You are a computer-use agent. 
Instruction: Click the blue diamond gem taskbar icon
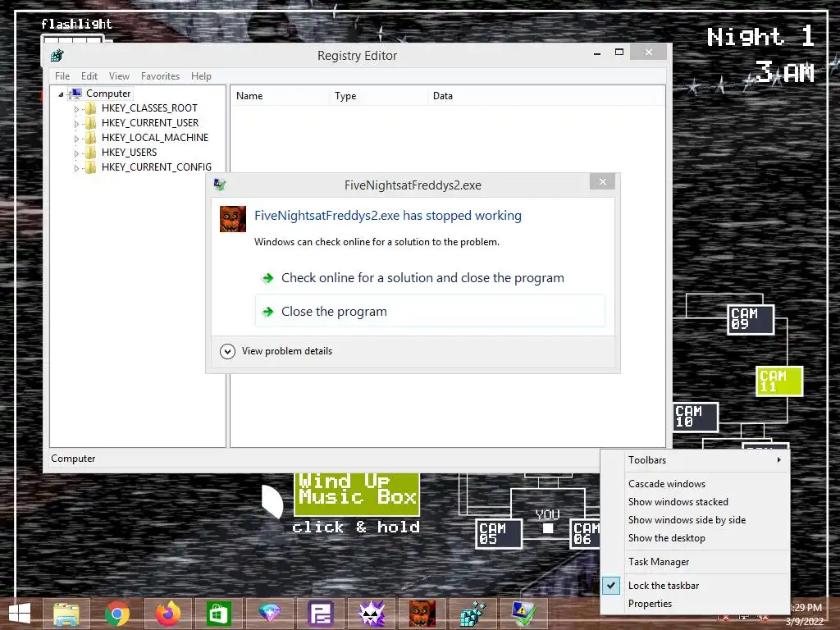[269, 614]
